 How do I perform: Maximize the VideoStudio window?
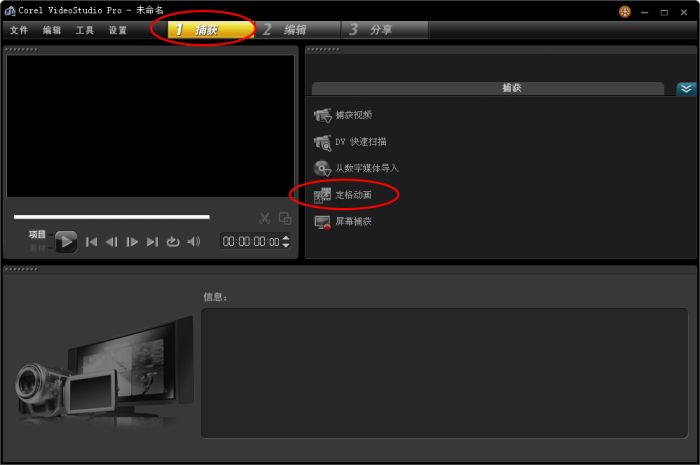[664, 12]
